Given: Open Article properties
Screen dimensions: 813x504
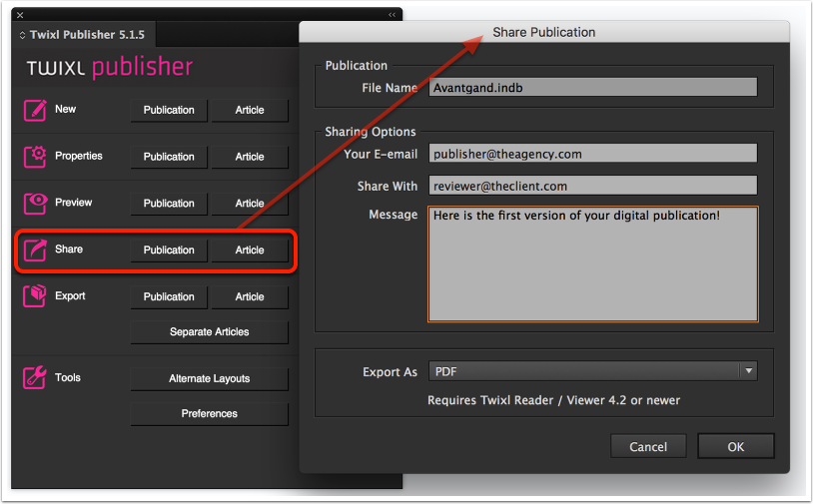Looking at the screenshot, I should click(250, 157).
